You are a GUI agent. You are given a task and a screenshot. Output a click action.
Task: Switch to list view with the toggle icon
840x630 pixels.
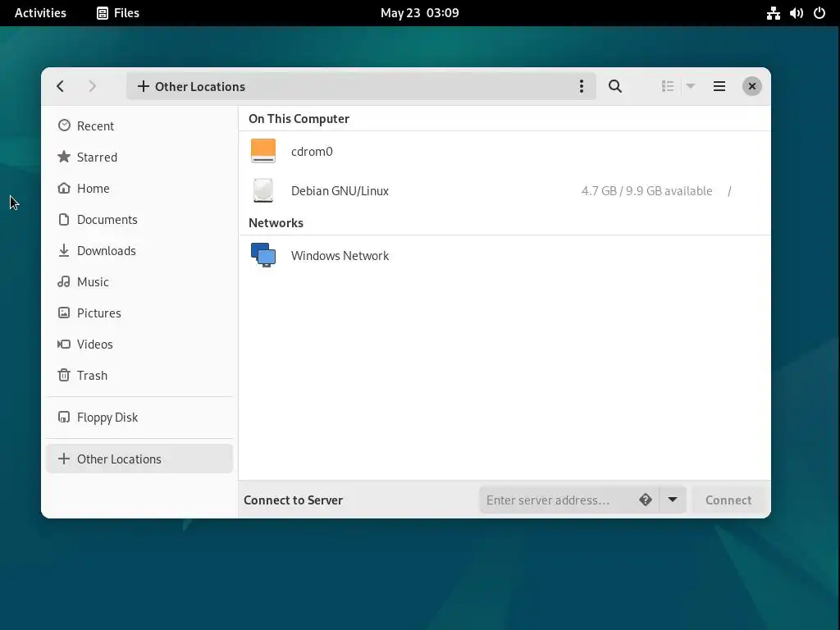[x=668, y=86]
